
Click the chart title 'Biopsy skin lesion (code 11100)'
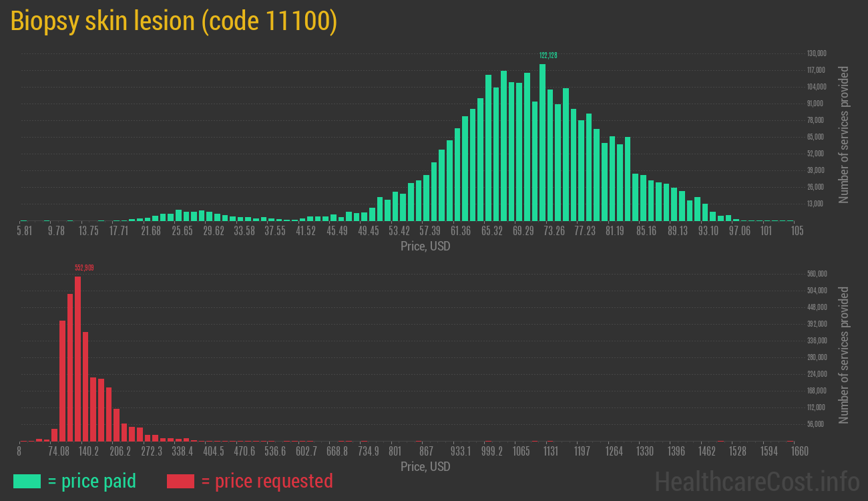pos(174,21)
